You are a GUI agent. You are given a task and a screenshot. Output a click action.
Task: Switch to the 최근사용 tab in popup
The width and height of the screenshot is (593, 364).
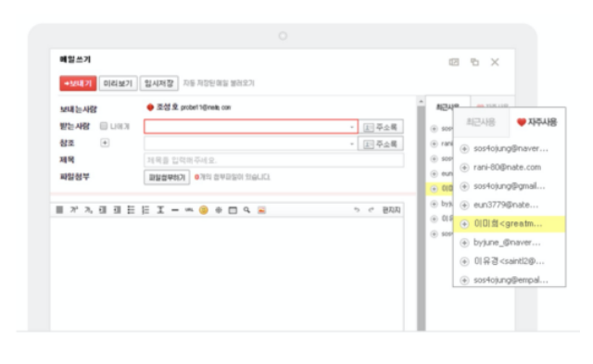coord(481,122)
